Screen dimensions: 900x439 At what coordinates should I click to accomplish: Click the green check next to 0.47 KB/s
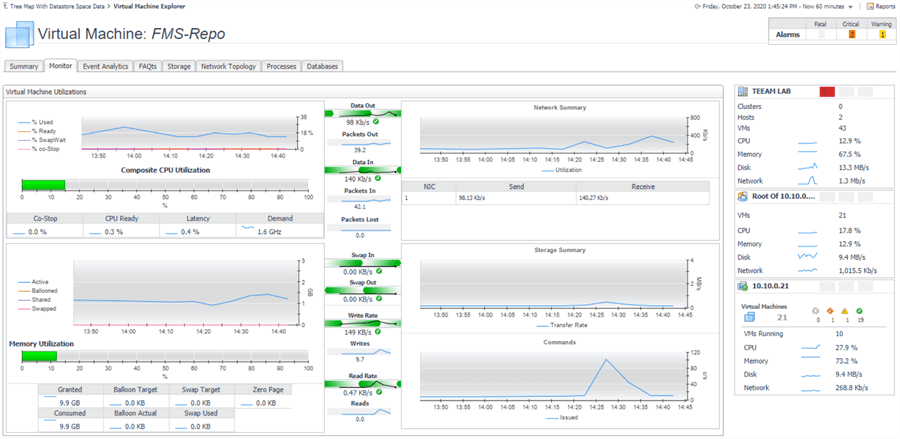(x=378, y=393)
